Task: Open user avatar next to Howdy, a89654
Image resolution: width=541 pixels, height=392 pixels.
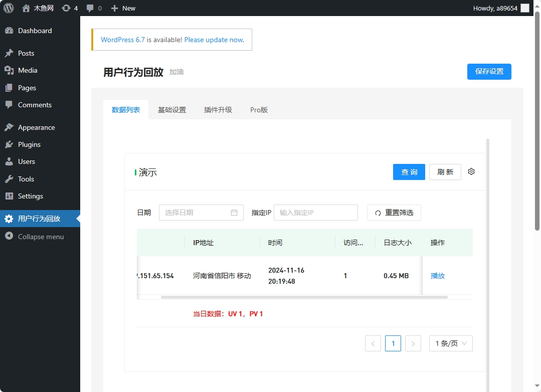Action: point(525,8)
